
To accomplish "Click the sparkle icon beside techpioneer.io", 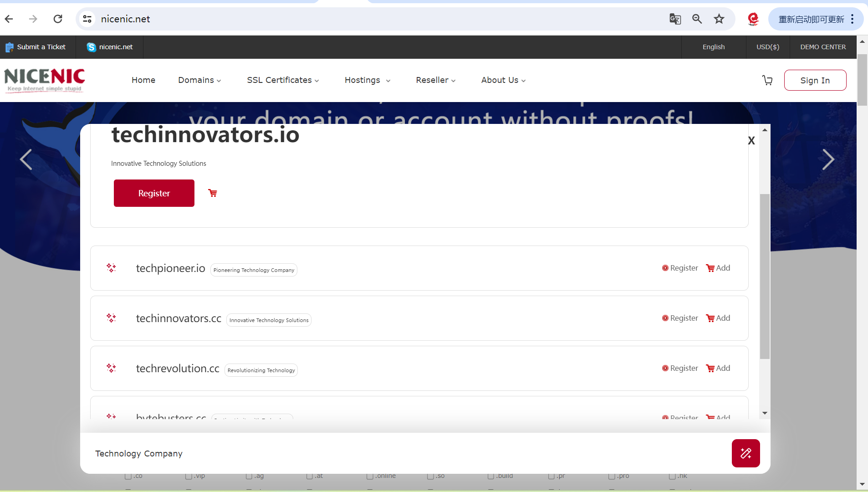I will click(x=111, y=268).
